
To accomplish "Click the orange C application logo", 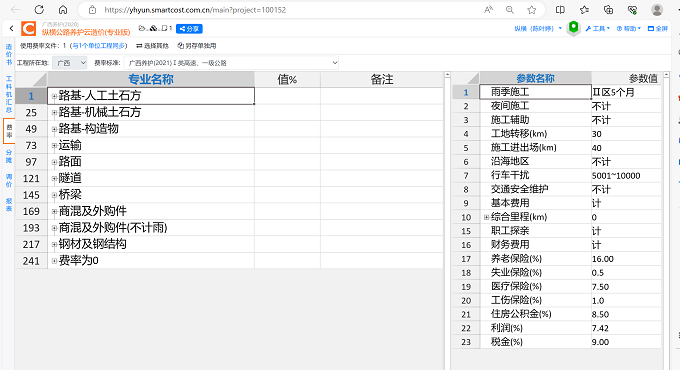I will point(29,29).
